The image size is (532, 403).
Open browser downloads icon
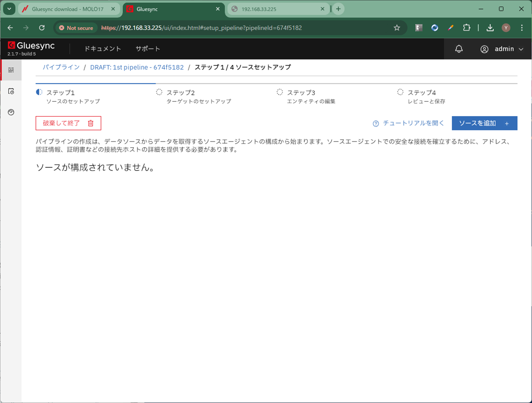(490, 28)
